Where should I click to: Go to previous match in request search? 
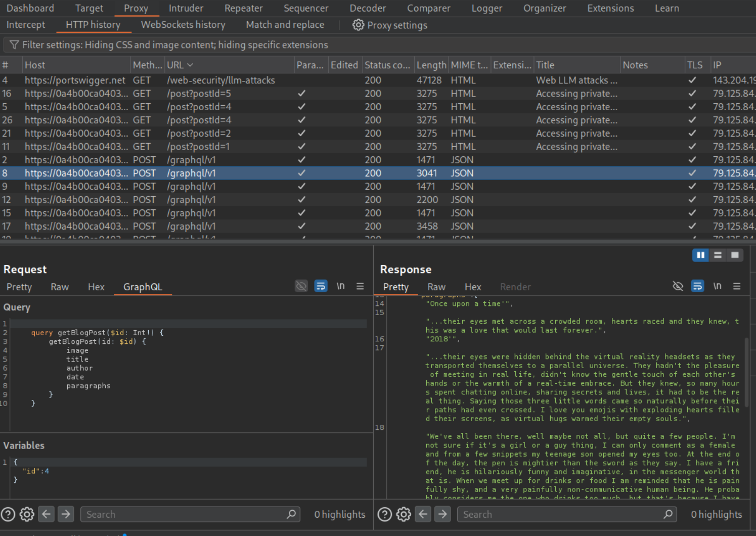(47, 514)
